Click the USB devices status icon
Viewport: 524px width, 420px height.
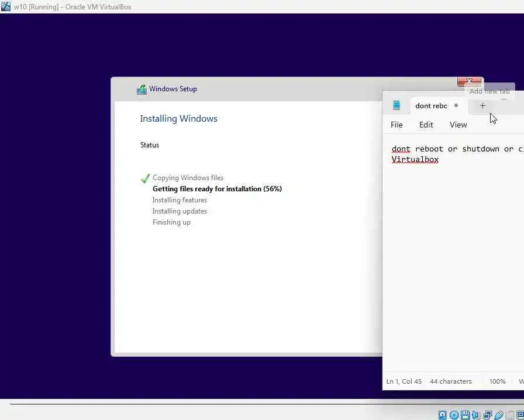coord(499,415)
